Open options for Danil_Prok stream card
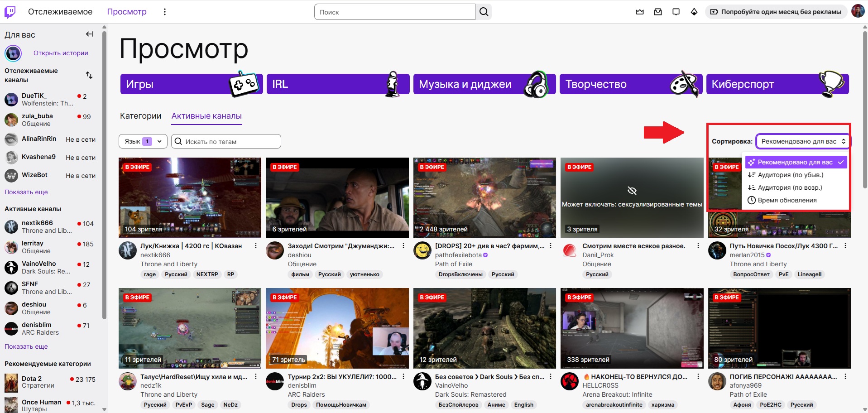 [x=698, y=246]
